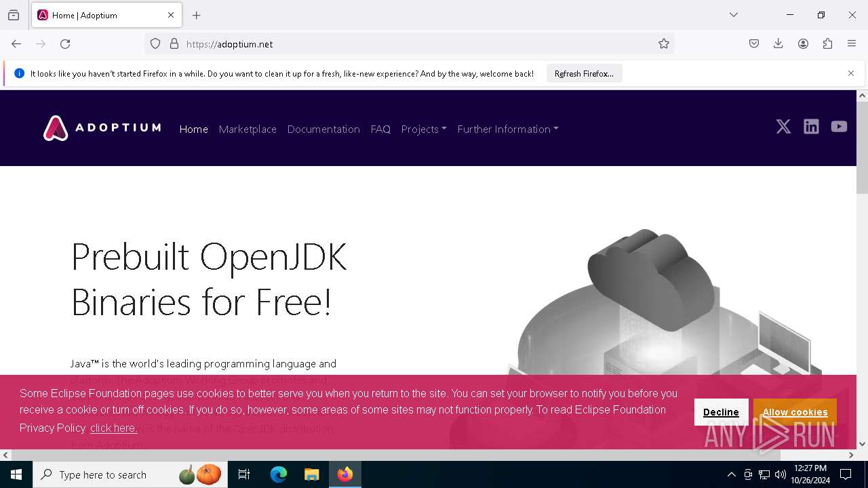Bookmark this page with the star icon
The image size is (868, 488).
(664, 43)
